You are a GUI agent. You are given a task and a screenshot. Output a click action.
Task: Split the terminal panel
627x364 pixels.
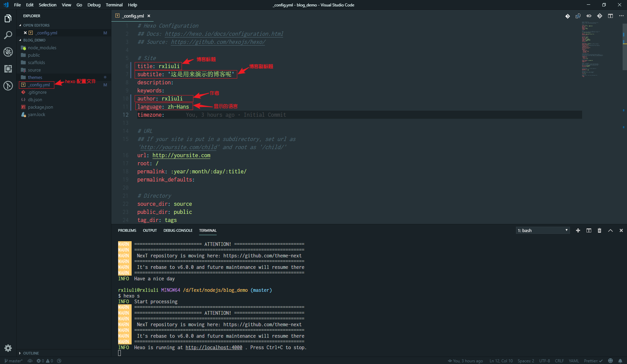click(589, 230)
